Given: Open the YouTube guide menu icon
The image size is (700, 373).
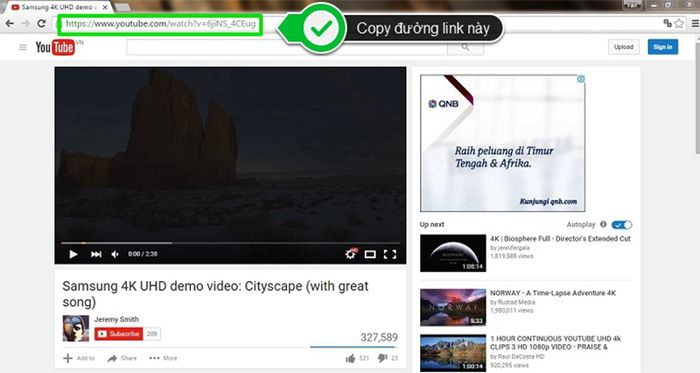Looking at the screenshot, I should point(23,47).
